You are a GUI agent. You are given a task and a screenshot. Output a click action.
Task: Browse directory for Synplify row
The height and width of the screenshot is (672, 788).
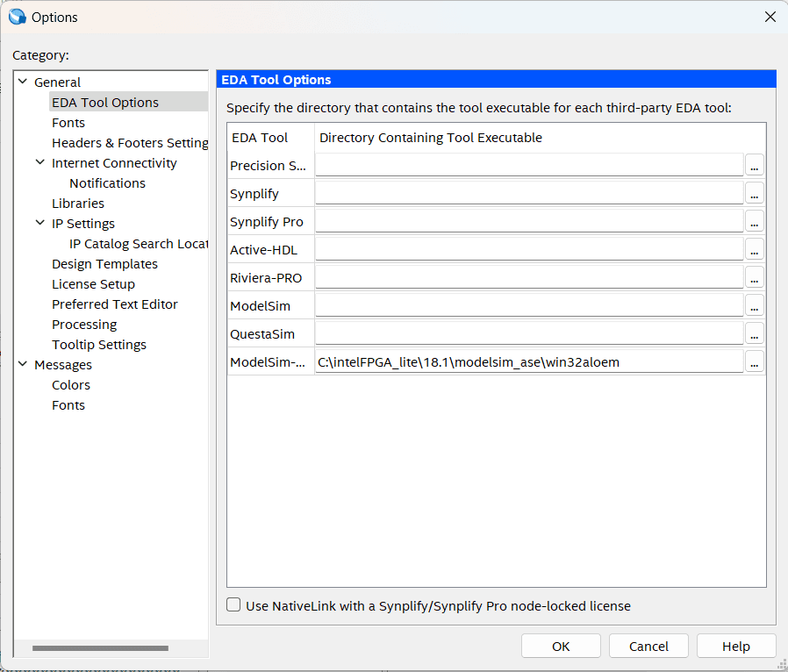click(x=755, y=193)
